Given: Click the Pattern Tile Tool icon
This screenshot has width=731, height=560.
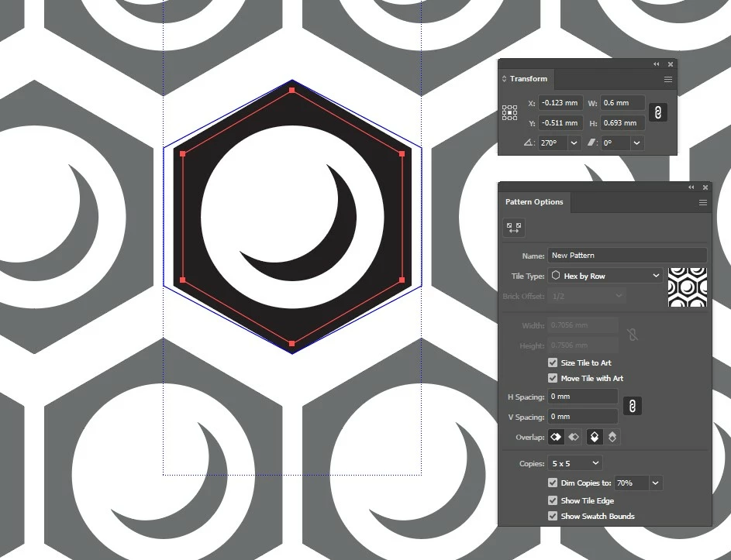Looking at the screenshot, I should pyautogui.click(x=514, y=228).
